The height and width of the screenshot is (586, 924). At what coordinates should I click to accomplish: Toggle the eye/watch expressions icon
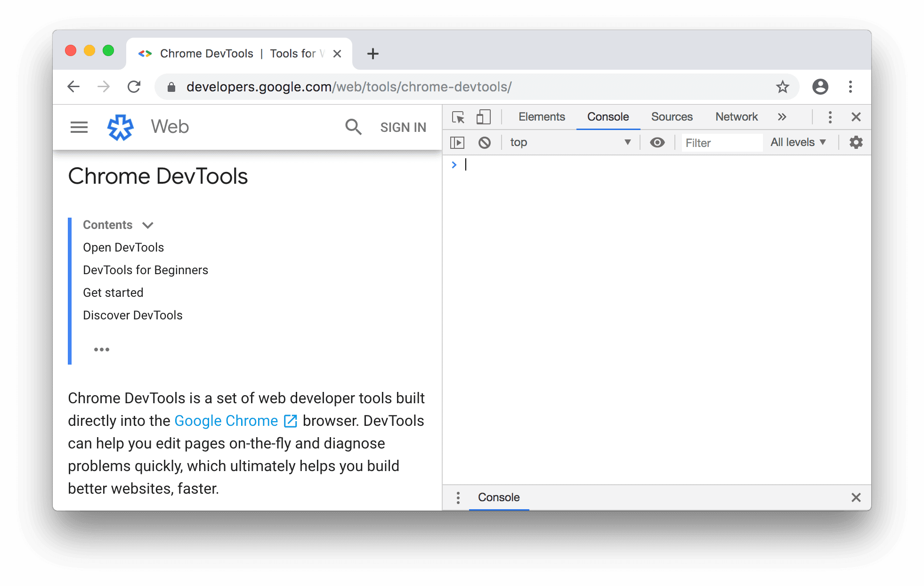coord(657,142)
